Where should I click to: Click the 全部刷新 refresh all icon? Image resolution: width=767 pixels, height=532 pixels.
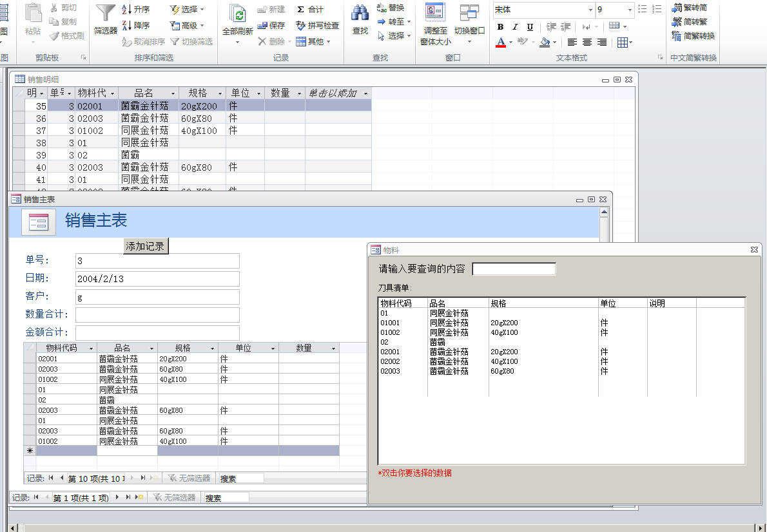click(x=238, y=14)
